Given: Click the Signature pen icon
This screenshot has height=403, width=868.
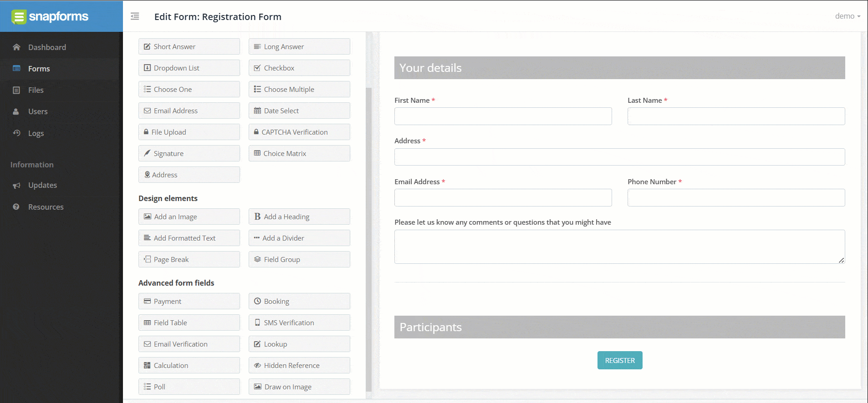Looking at the screenshot, I should click(147, 153).
